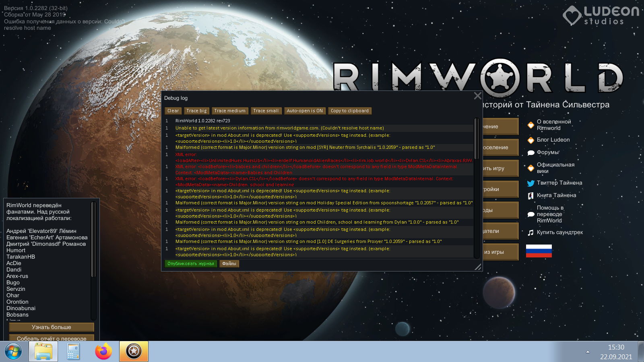644x362 pixels.
Task: Click Собрать отчёт о переводе button
Action: coord(52,338)
